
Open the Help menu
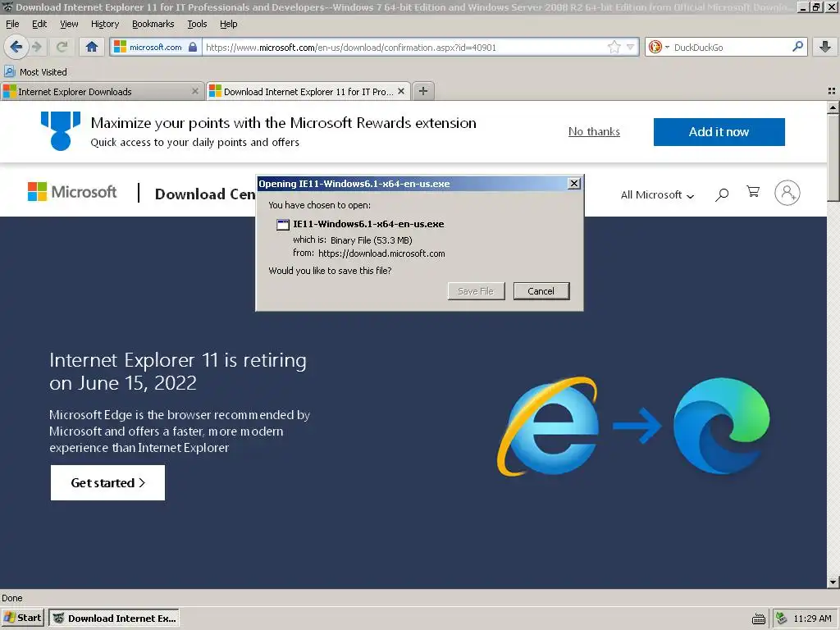(229, 24)
